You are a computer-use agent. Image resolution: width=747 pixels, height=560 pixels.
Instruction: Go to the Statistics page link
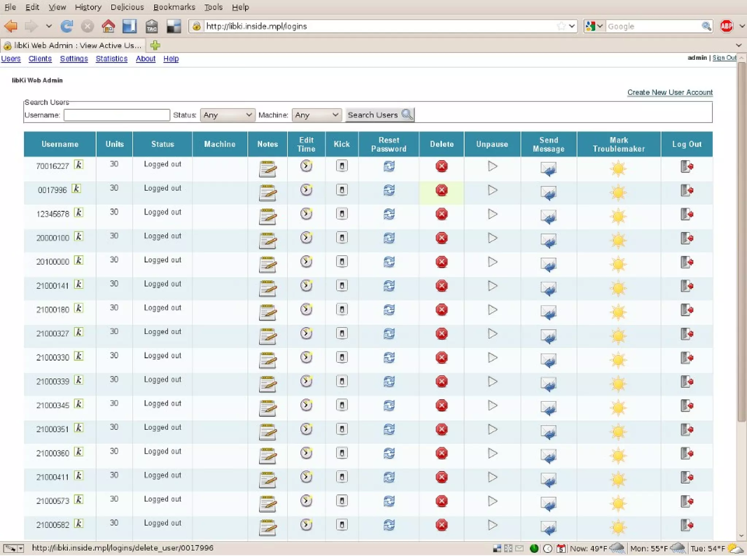coord(111,59)
